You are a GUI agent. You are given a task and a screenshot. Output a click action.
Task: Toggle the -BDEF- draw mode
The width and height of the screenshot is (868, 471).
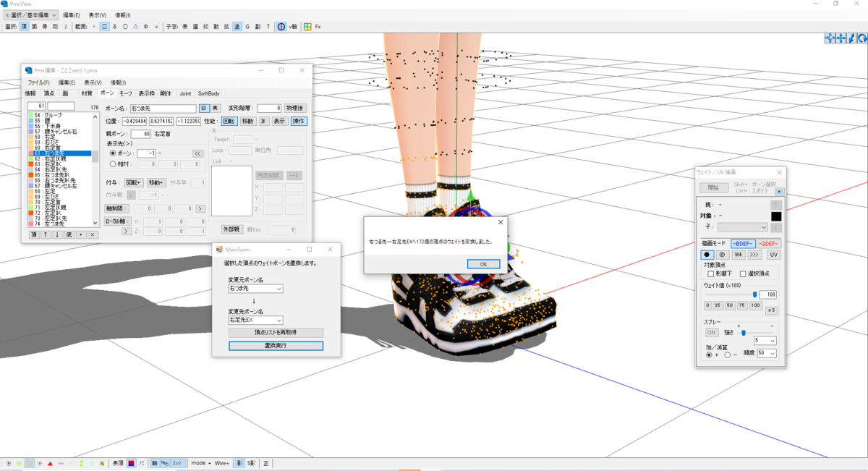pos(743,244)
